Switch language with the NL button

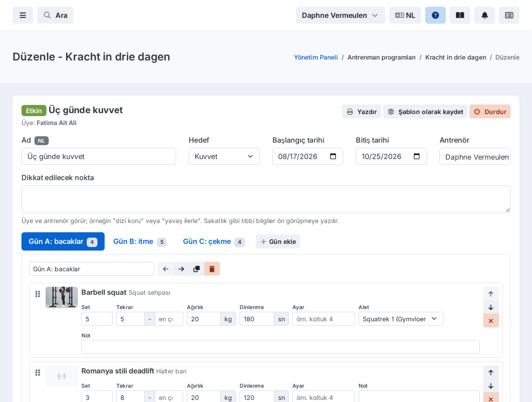click(x=405, y=15)
